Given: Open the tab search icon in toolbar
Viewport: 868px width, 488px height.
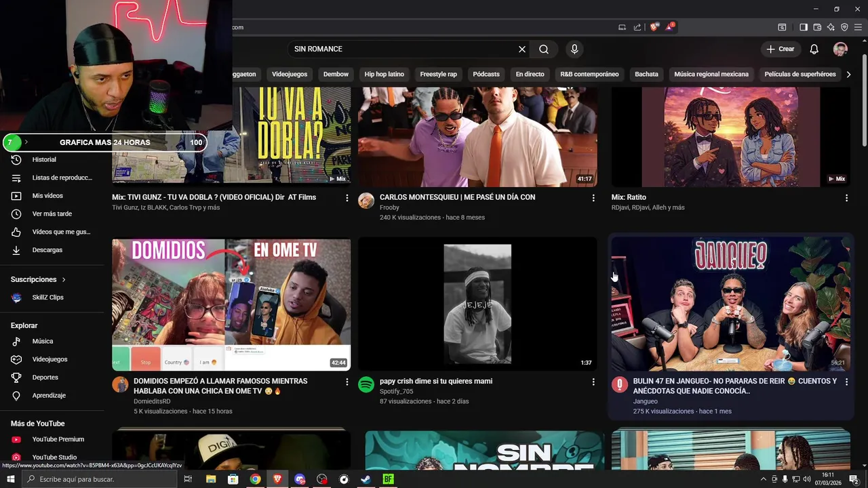Looking at the screenshot, I should [782, 27].
